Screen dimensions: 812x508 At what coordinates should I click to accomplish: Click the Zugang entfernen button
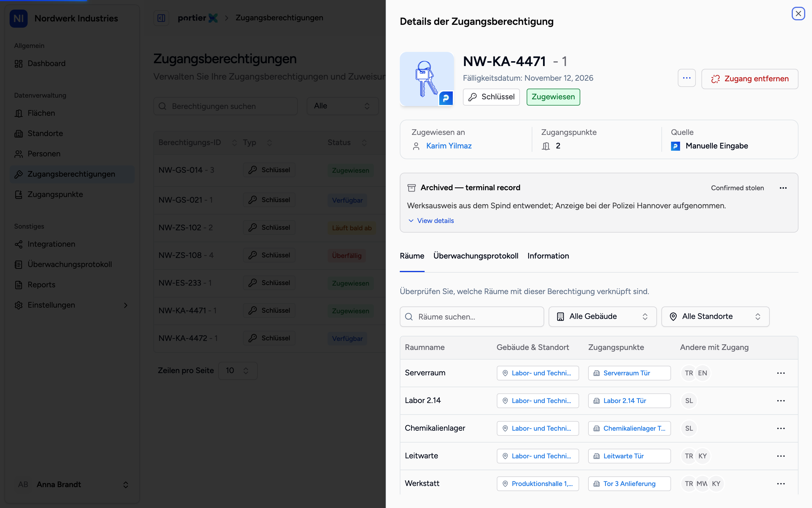pyautogui.click(x=750, y=79)
